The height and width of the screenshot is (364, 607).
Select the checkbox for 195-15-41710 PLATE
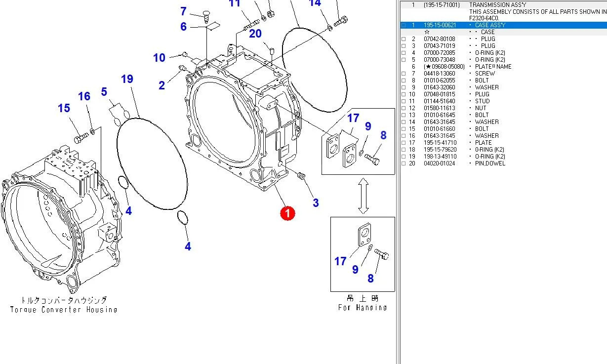point(404,143)
